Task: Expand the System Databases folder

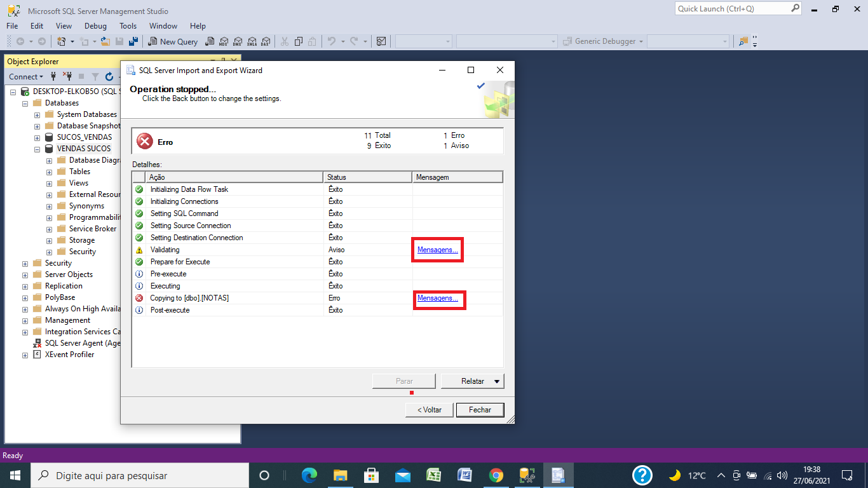Action: (37, 114)
